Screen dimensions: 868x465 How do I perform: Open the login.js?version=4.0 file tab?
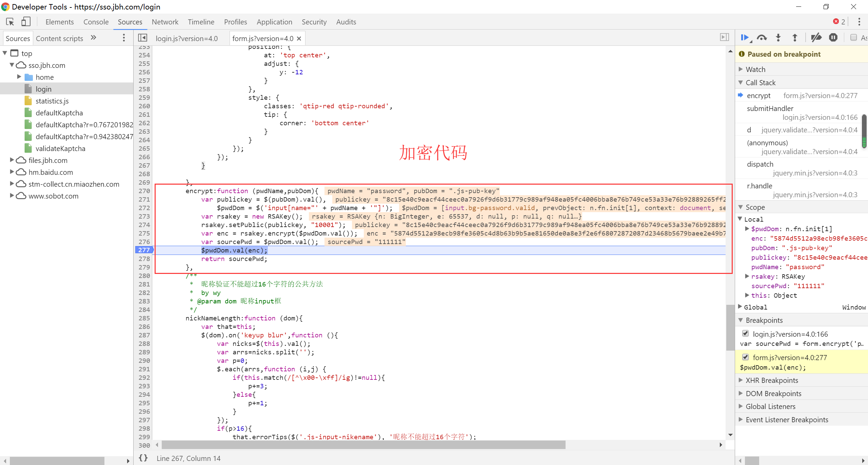coord(186,38)
